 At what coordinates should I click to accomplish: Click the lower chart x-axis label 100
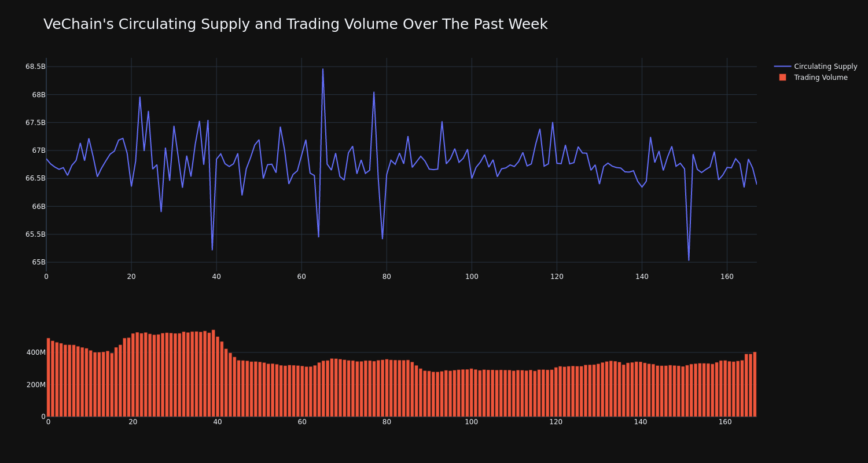click(472, 422)
